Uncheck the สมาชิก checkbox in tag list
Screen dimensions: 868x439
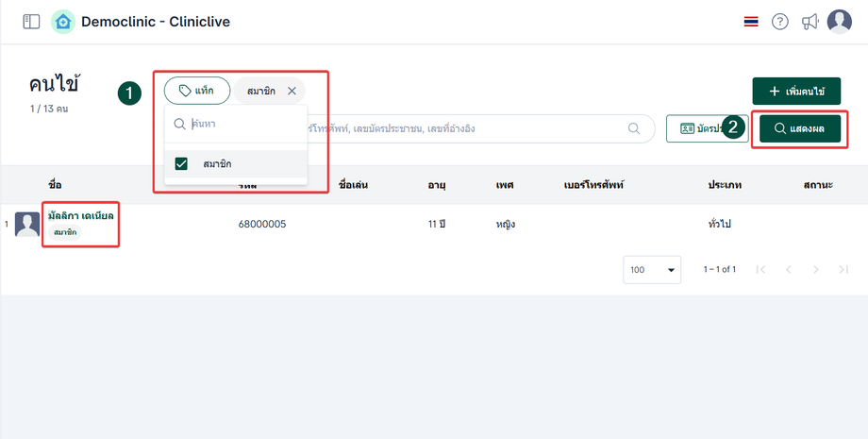point(182,163)
